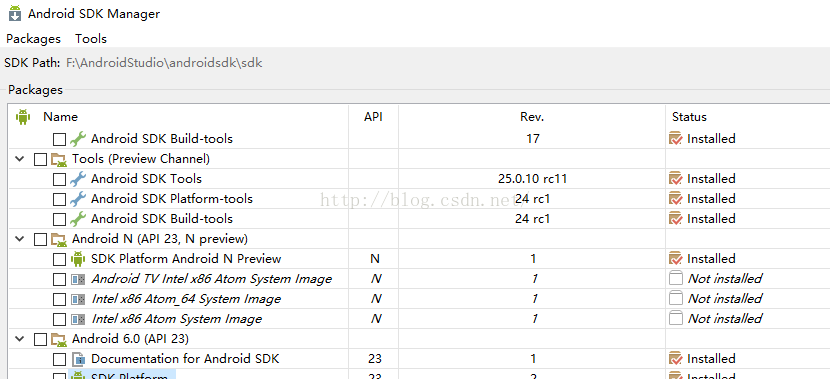Click Installed status icon for SDK Platform N Preview
Screen dimensions: 830x379
[676, 259]
